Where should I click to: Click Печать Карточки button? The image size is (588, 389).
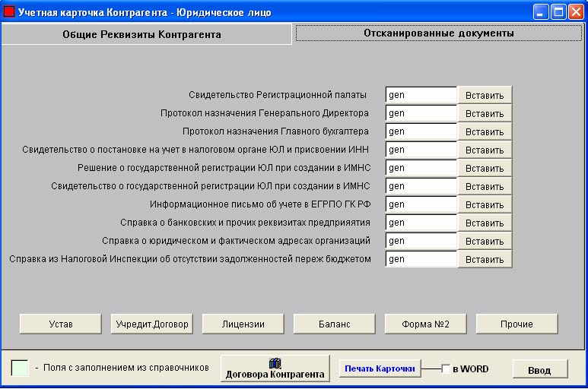coord(380,368)
